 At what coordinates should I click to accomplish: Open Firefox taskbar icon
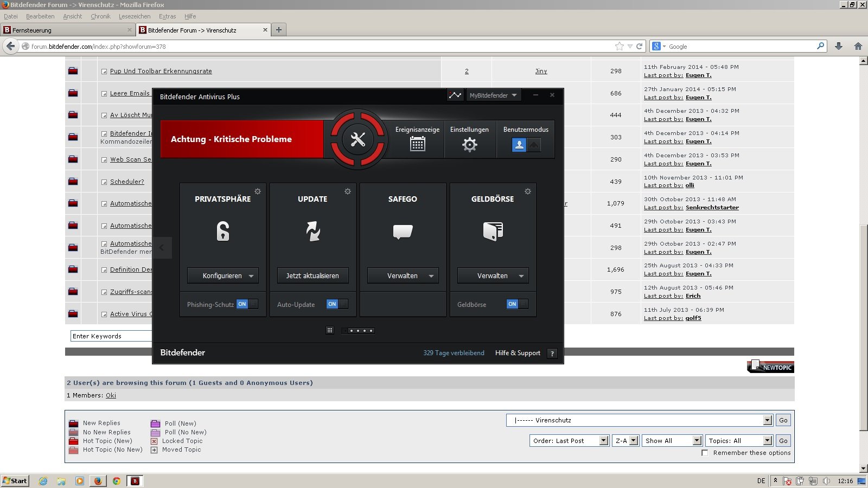[x=98, y=481]
